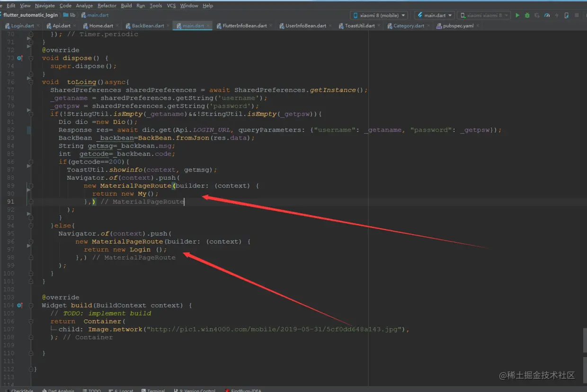Viewport: 587px width, 392px height.
Task: Open the main.dart run configuration dropdown
Action: [x=434, y=16]
